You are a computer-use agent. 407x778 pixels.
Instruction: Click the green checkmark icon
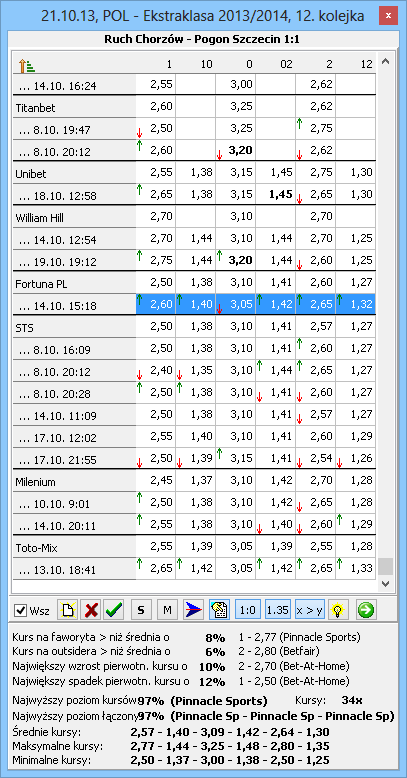[114, 609]
